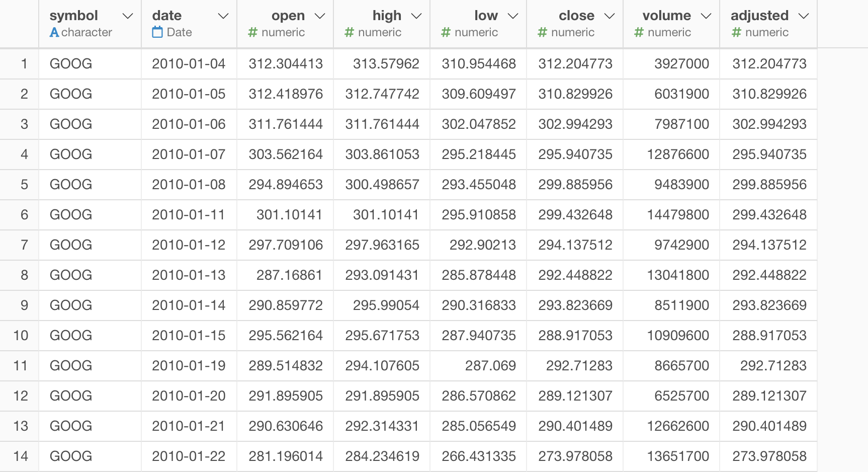Select row number 7

point(24,245)
